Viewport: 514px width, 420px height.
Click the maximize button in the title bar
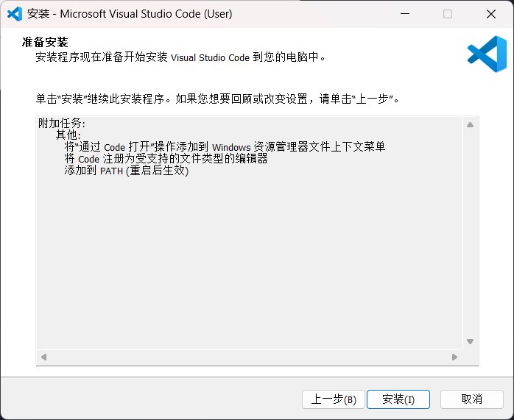coord(448,14)
